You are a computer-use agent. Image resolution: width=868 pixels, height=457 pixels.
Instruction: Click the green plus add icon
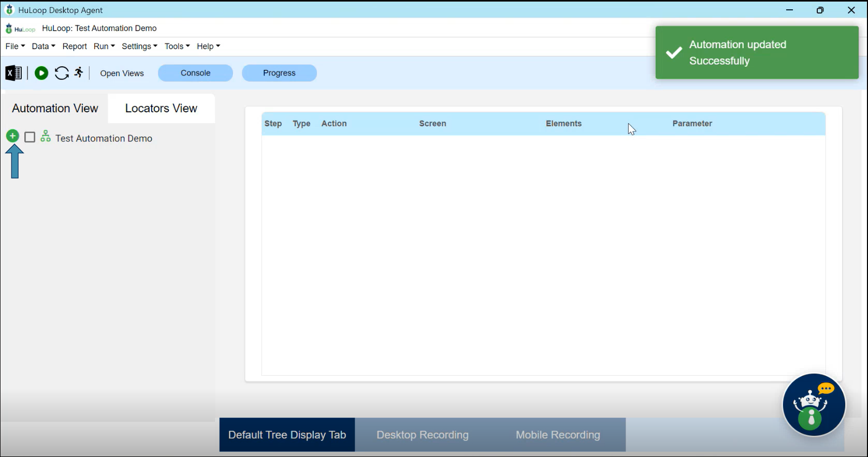(12, 136)
